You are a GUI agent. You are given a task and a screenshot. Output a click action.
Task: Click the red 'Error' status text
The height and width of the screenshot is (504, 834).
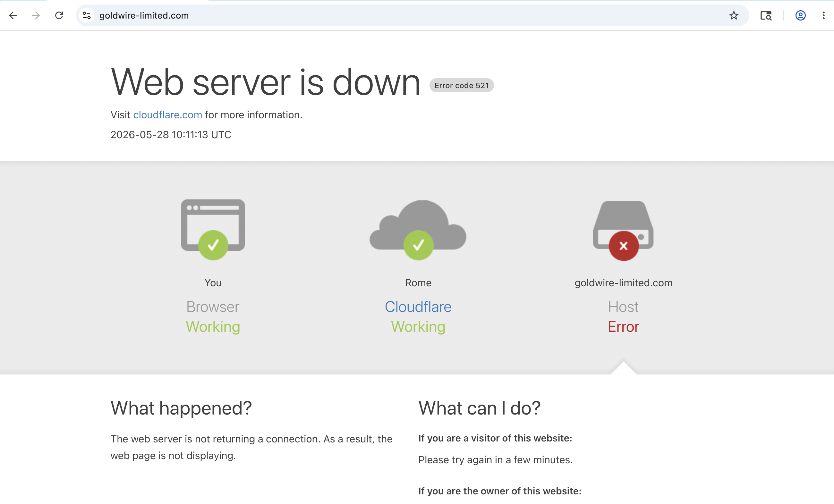[x=624, y=327]
